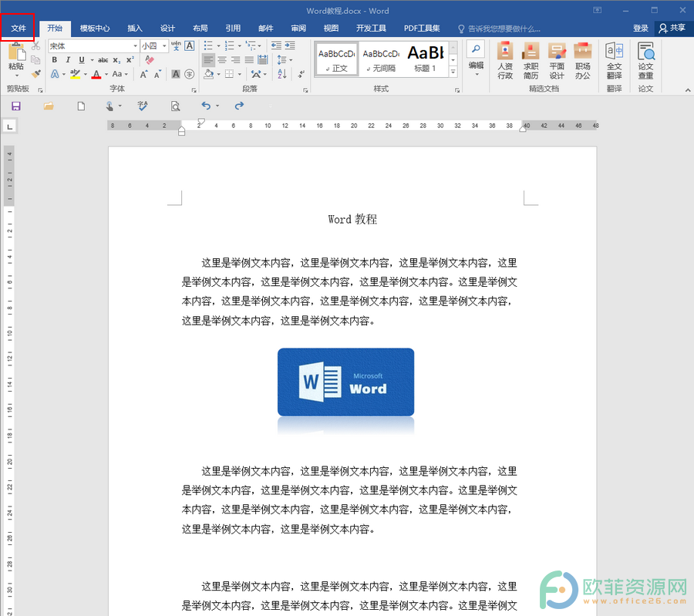
Task: Open the 求职简历 resume templates
Action: 531,61
